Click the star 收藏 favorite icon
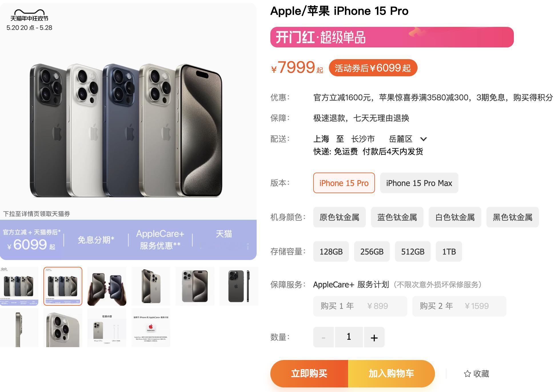The width and height of the screenshot is (559, 392). coord(467,374)
